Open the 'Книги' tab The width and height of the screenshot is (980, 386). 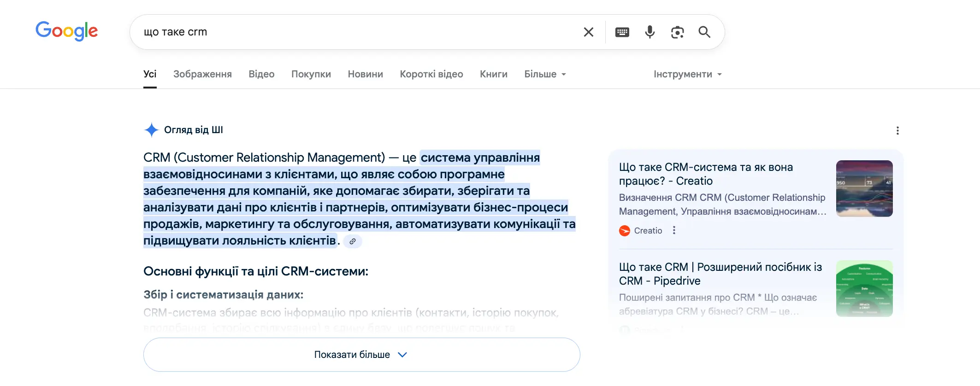[494, 74]
